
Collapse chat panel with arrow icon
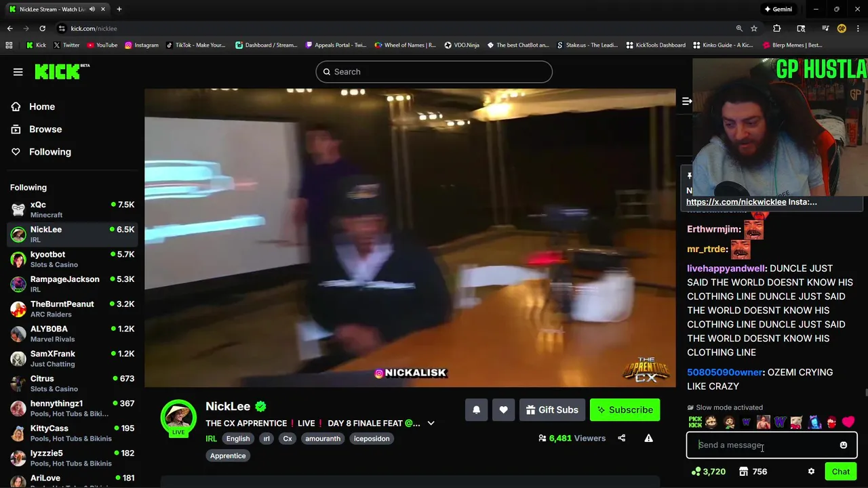point(686,101)
